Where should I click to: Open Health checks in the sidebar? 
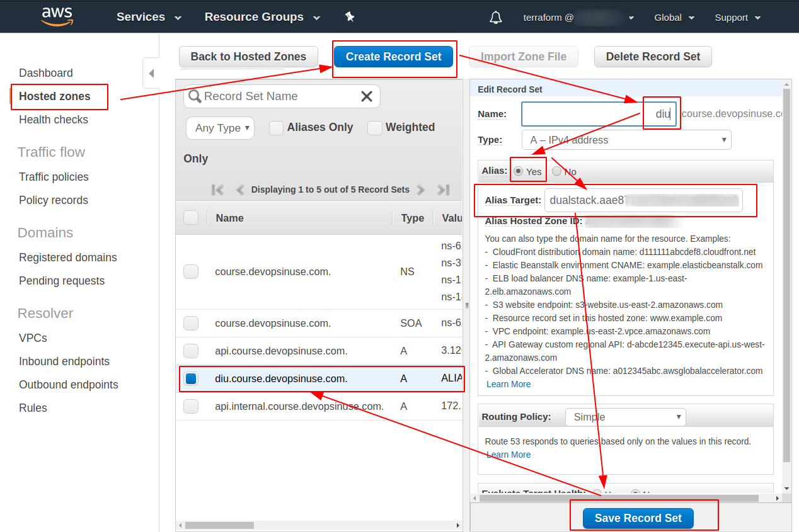coord(54,120)
